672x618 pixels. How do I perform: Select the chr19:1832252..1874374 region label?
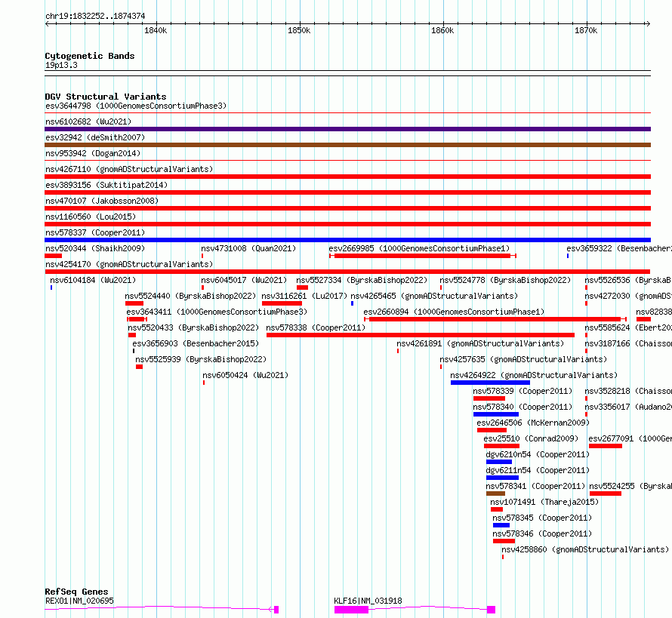pyautogui.click(x=95, y=16)
